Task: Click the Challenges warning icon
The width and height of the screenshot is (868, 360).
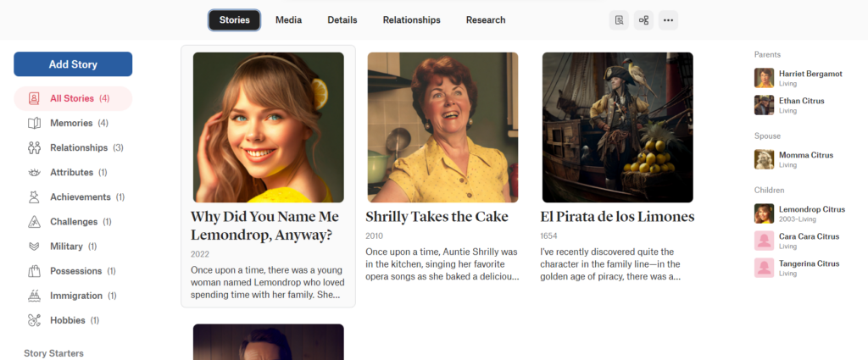Action: pyautogui.click(x=34, y=222)
